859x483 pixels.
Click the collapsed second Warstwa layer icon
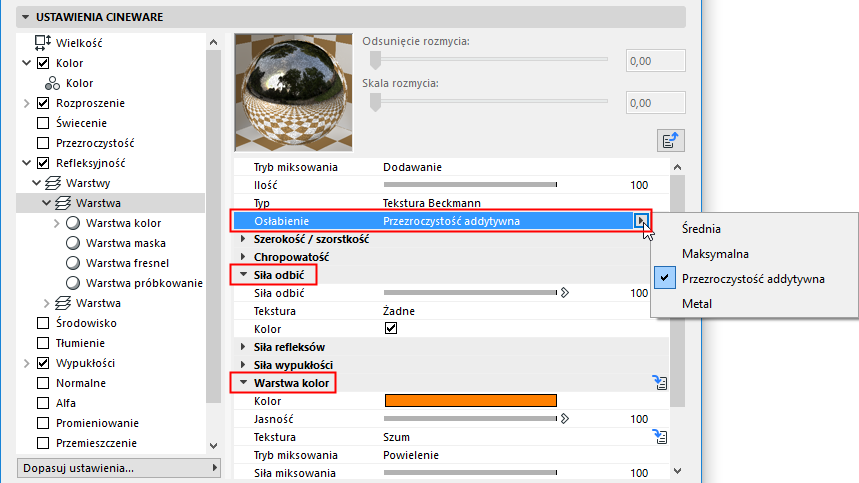tap(63, 303)
